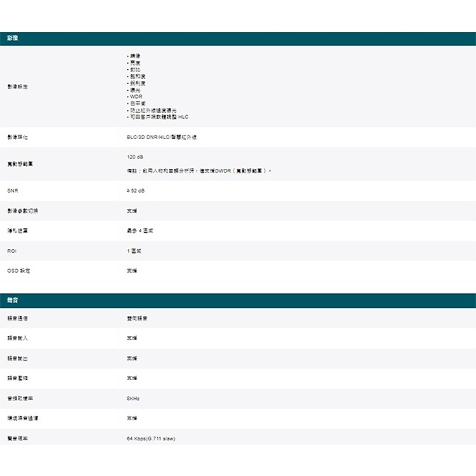Viewport: 476px width, 476px height.
Task: Click the HLC bullet list entry
Action: click(158, 117)
